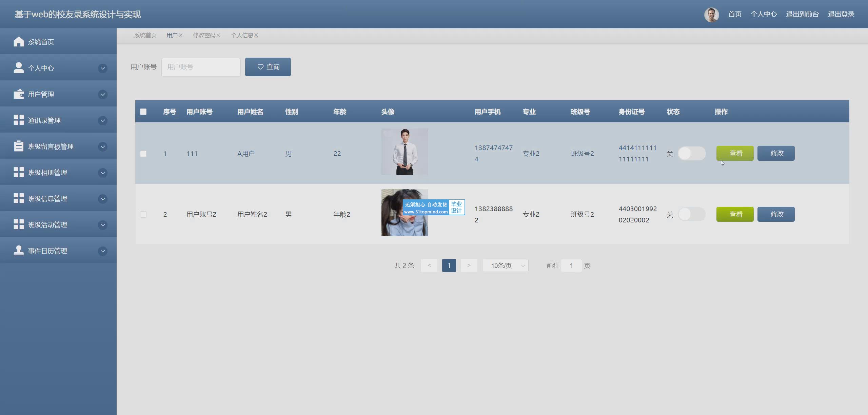
Task: Click 修改 for 用户账号2
Action: pyautogui.click(x=776, y=214)
